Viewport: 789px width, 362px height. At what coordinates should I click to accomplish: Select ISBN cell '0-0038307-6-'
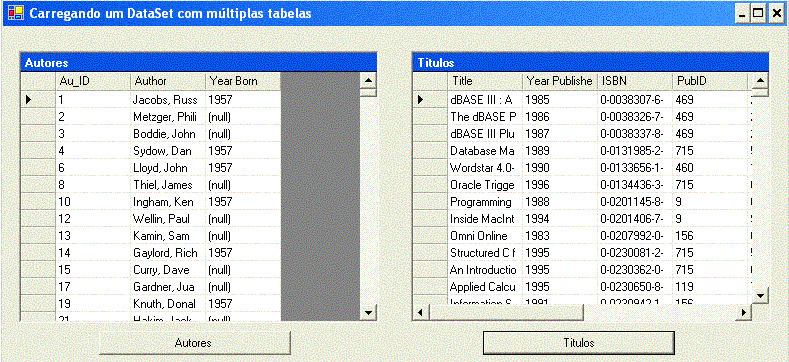(635, 100)
